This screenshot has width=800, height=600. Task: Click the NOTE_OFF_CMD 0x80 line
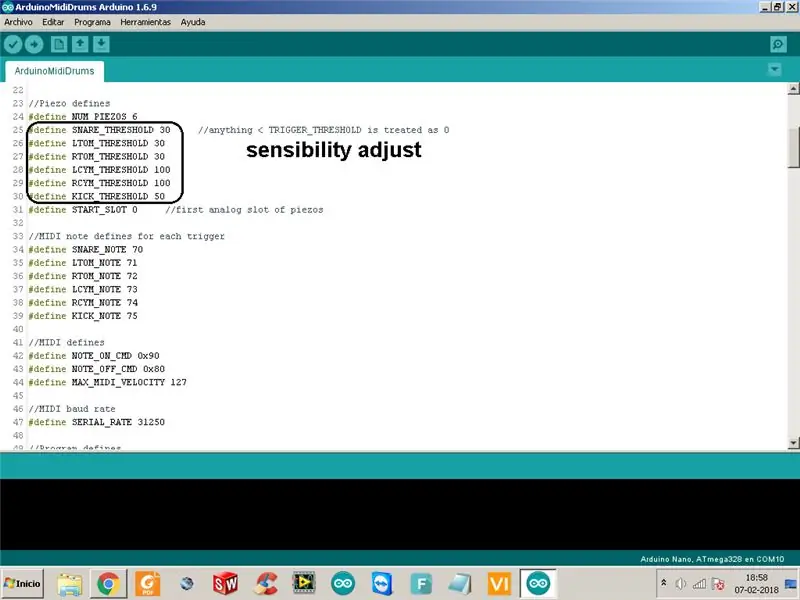coord(96,369)
